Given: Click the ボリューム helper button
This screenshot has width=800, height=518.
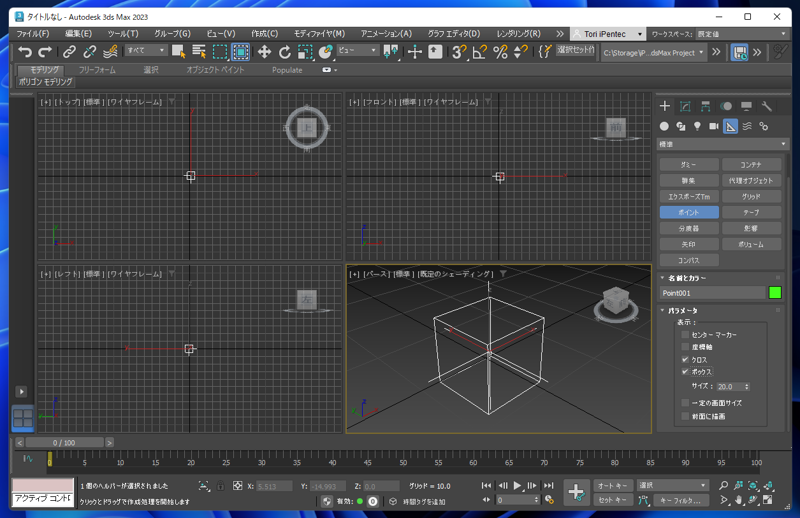Looking at the screenshot, I should pyautogui.click(x=751, y=244).
